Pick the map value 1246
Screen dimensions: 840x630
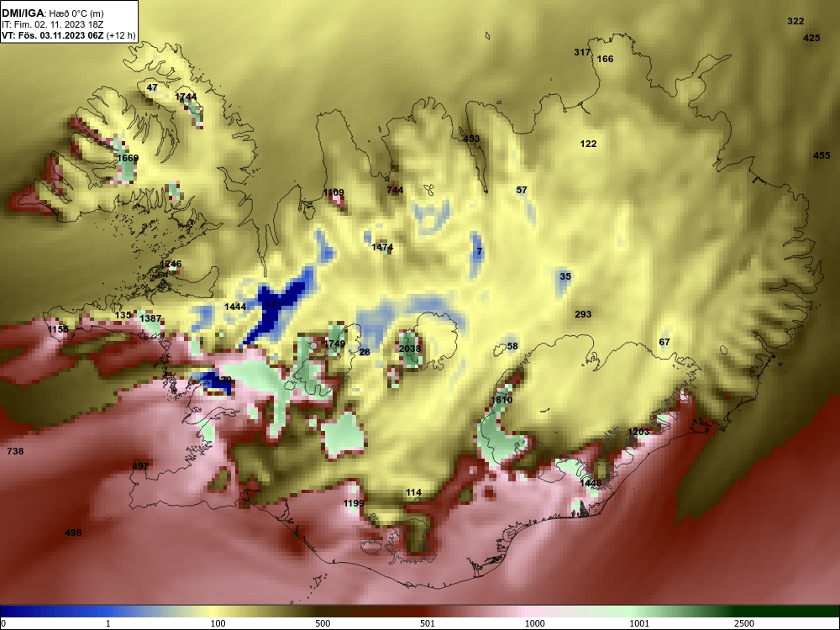coord(171,264)
